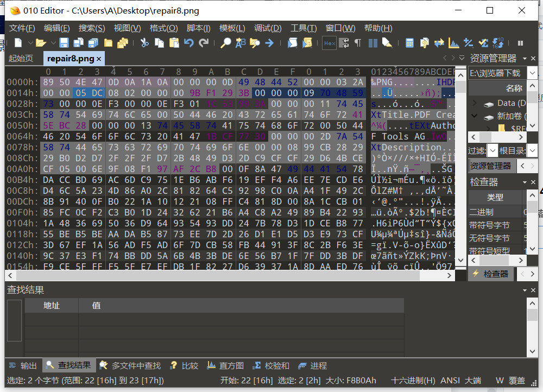Image resolution: width=543 pixels, height=392 pixels.
Task: Click the Find magnifier icon
Action: tap(226, 43)
